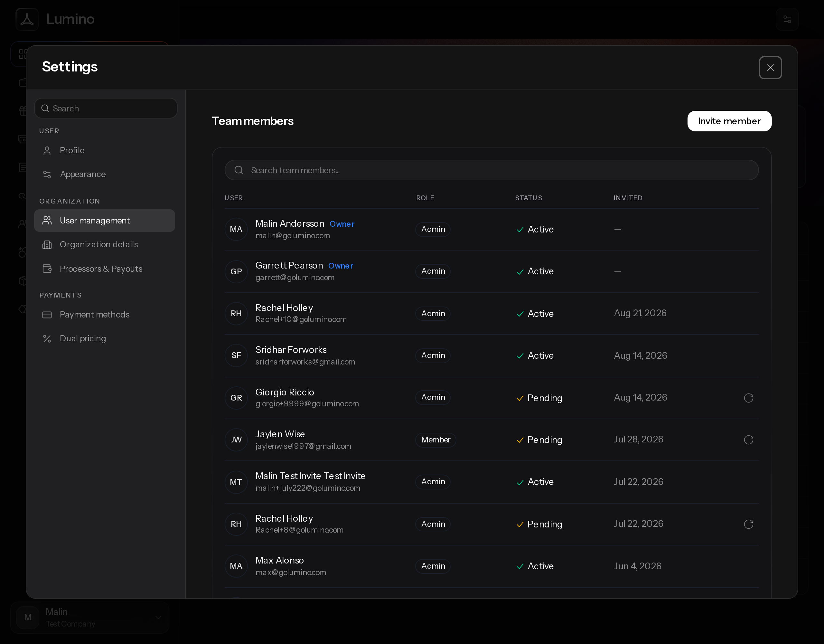Click the email jaylenwise1997@gmail.com
The height and width of the screenshot is (644, 824).
tap(303, 446)
